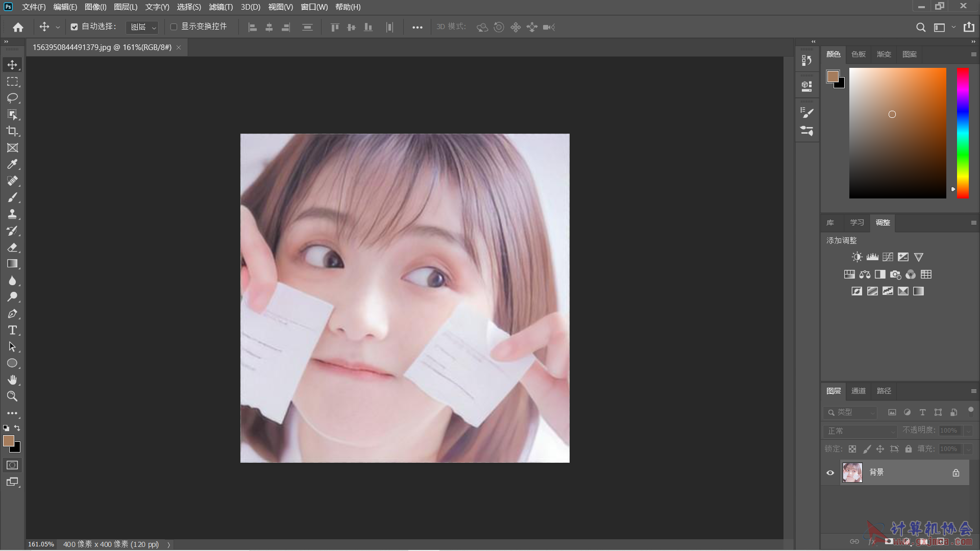Click the 背景 layer thumbnail

coord(852,473)
